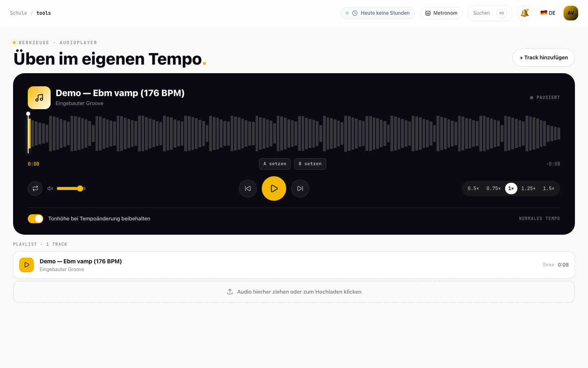This screenshot has height=368, width=588.
Task: Click the Audio hierher ziehen upload area
Action: [x=294, y=292]
